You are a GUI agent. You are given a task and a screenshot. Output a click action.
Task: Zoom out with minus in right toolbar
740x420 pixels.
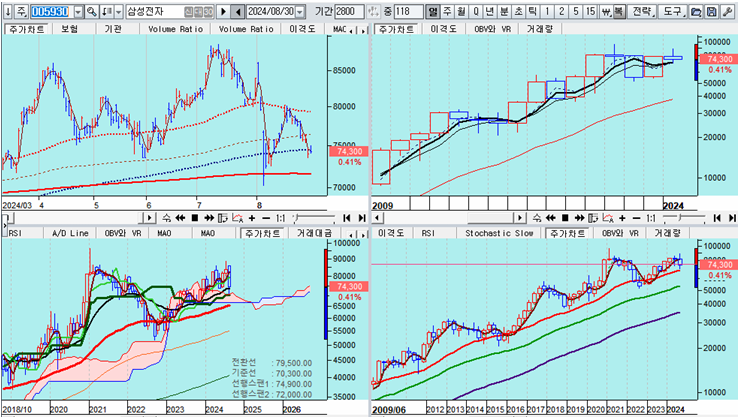pyautogui.click(x=637, y=218)
